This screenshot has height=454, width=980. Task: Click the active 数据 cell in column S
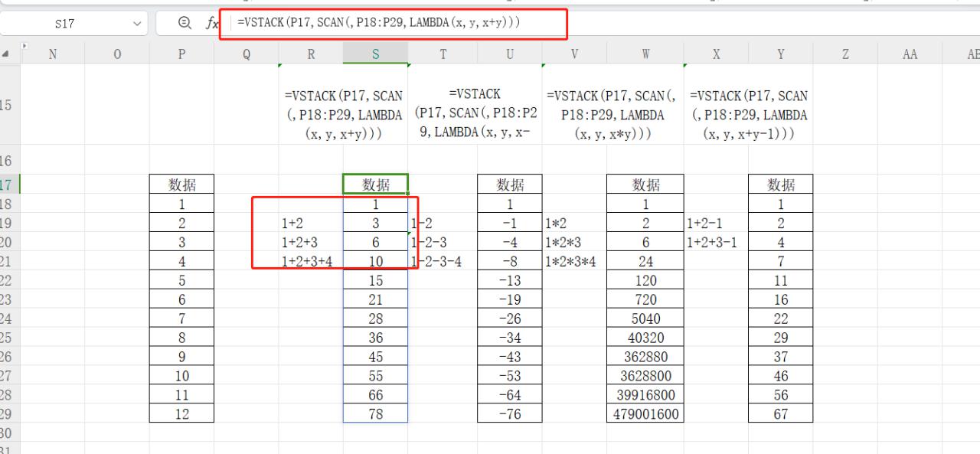pyautogui.click(x=375, y=185)
